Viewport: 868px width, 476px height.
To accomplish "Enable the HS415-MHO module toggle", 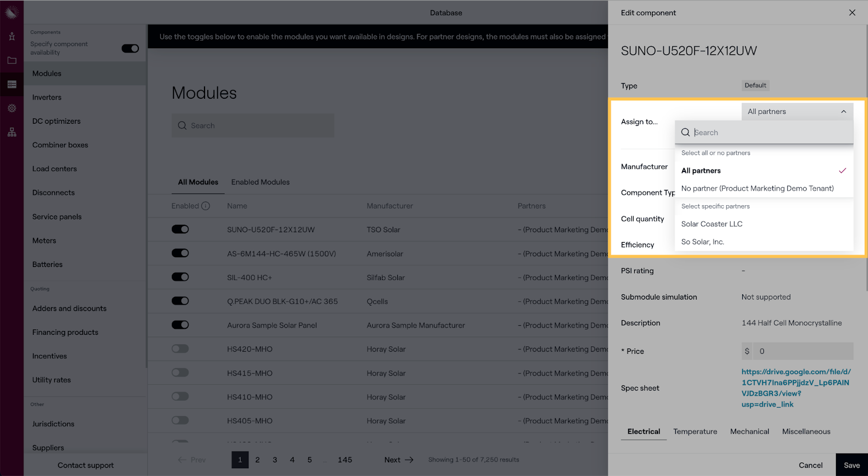I will [180, 372].
